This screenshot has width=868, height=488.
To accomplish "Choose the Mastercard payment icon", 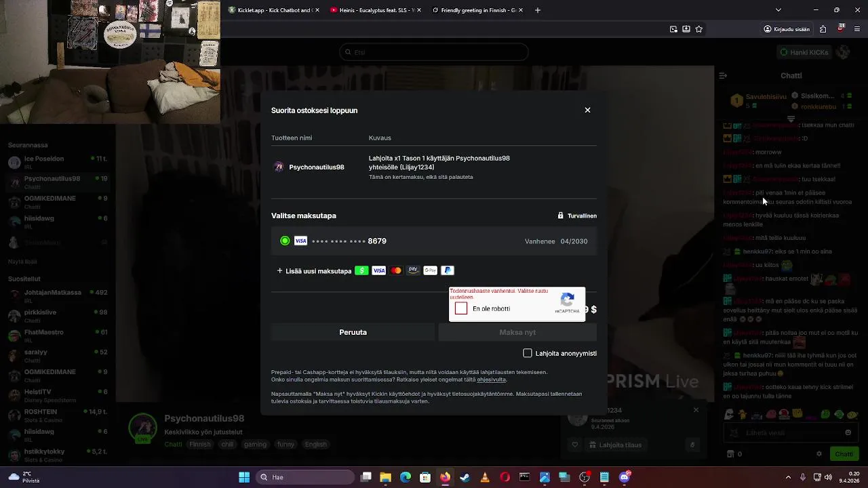I will [x=396, y=270].
